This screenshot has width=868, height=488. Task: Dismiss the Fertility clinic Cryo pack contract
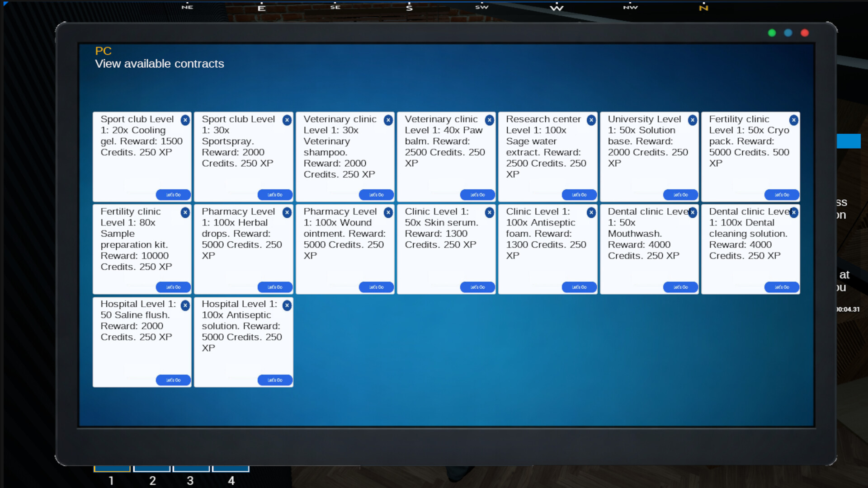[794, 120]
